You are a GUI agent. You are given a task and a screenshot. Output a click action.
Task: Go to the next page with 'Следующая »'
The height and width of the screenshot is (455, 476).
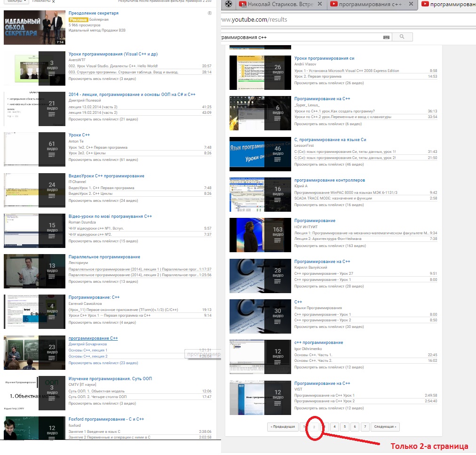pos(385,427)
